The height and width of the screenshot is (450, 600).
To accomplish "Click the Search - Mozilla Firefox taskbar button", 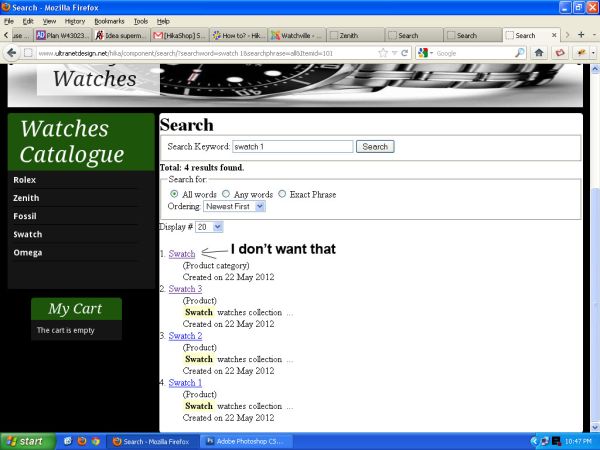I will [152, 442].
